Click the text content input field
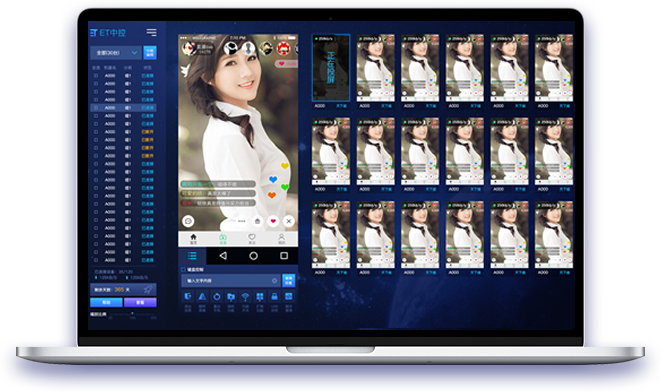661x392 pixels. [x=231, y=280]
